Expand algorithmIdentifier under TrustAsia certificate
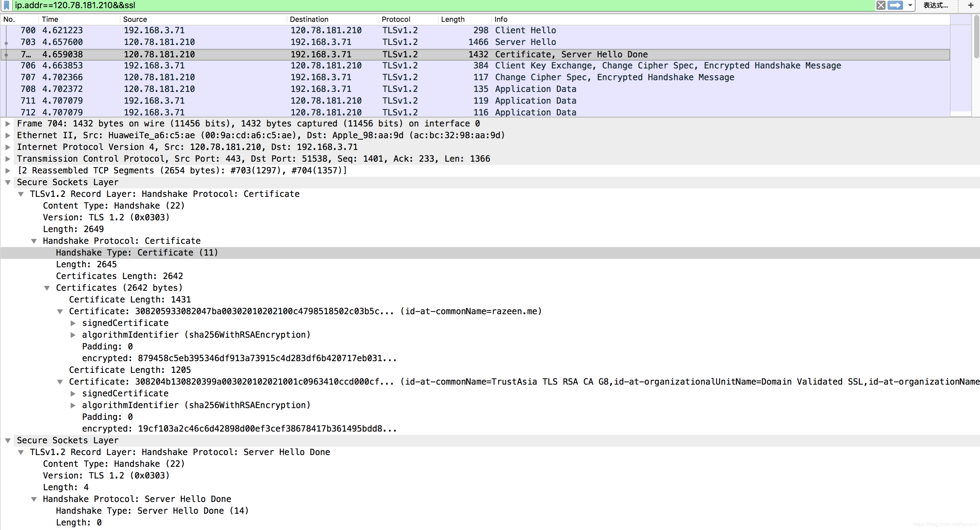Image resolution: width=980 pixels, height=530 pixels. [x=73, y=405]
